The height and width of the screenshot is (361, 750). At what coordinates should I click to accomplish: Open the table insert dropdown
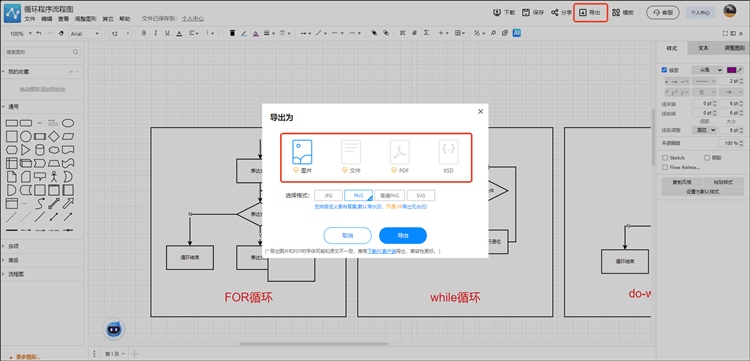460,33
